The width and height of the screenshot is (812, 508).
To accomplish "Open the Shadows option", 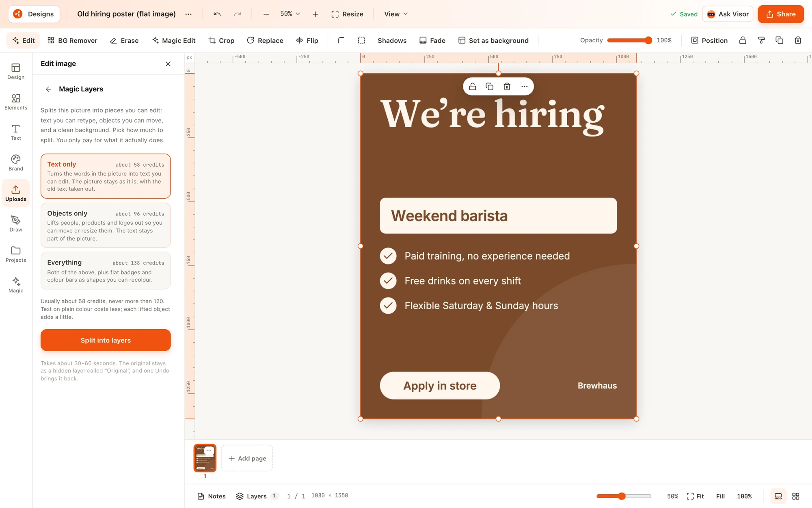I will [x=392, y=40].
